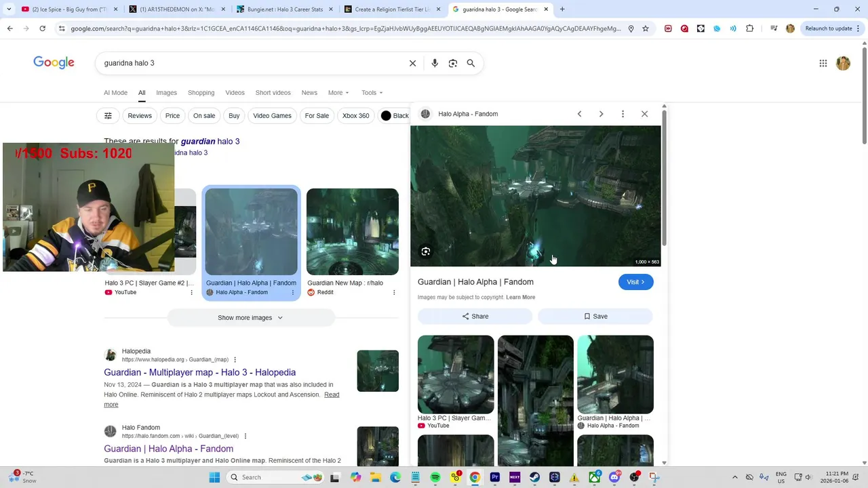Open the large Guardian preview image
This screenshot has height=488, width=868.
tap(536, 196)
